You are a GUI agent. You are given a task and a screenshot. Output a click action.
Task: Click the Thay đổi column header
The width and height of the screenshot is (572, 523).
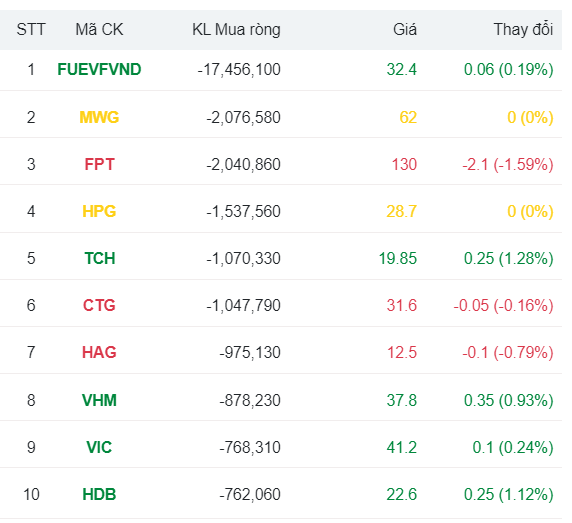(523, 30)
